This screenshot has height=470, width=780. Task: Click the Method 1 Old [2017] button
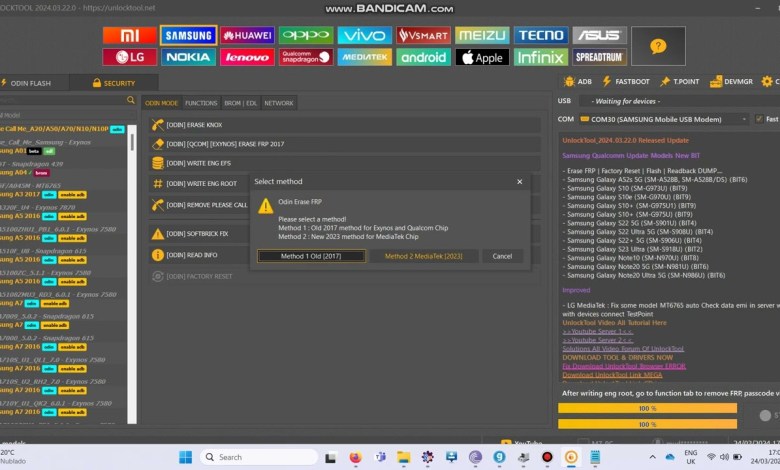point(310,256)
